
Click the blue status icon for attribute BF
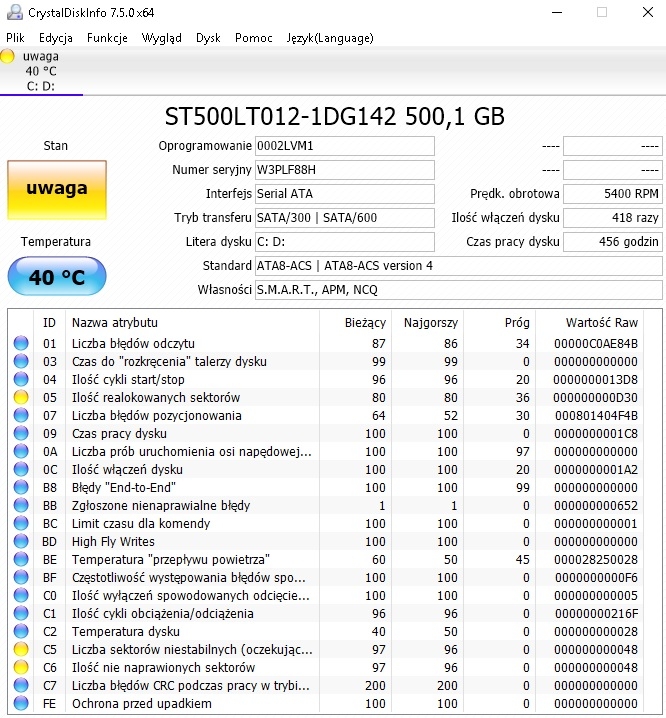tap(21, 577)
